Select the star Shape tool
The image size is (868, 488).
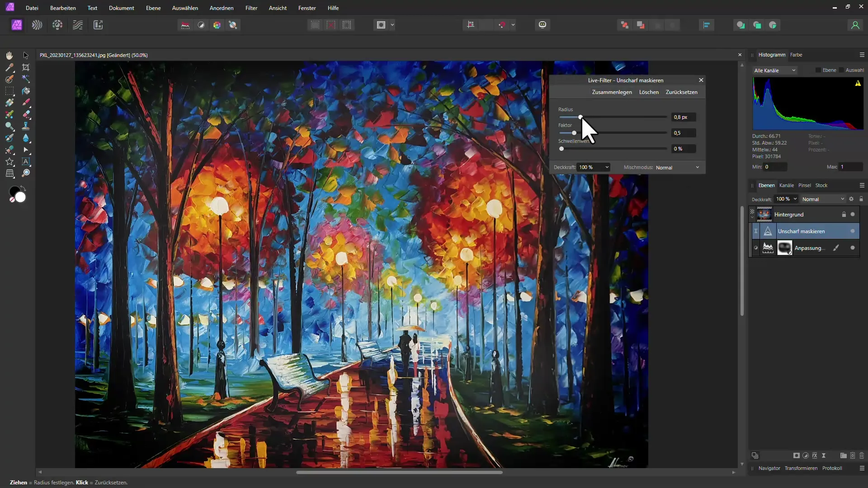coord(9,161)
